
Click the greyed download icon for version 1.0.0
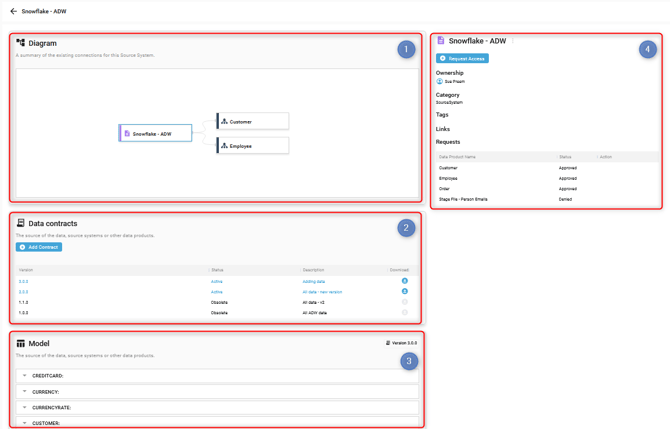point(405,312)
